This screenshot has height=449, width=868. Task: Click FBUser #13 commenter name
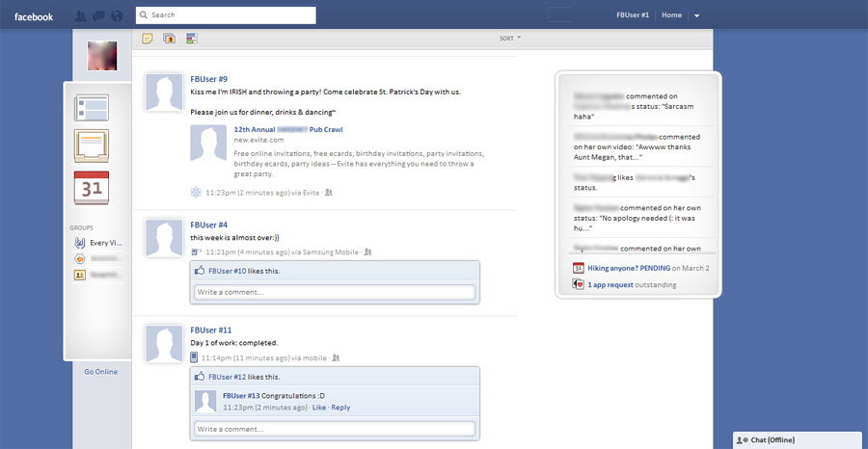[241, 396]
